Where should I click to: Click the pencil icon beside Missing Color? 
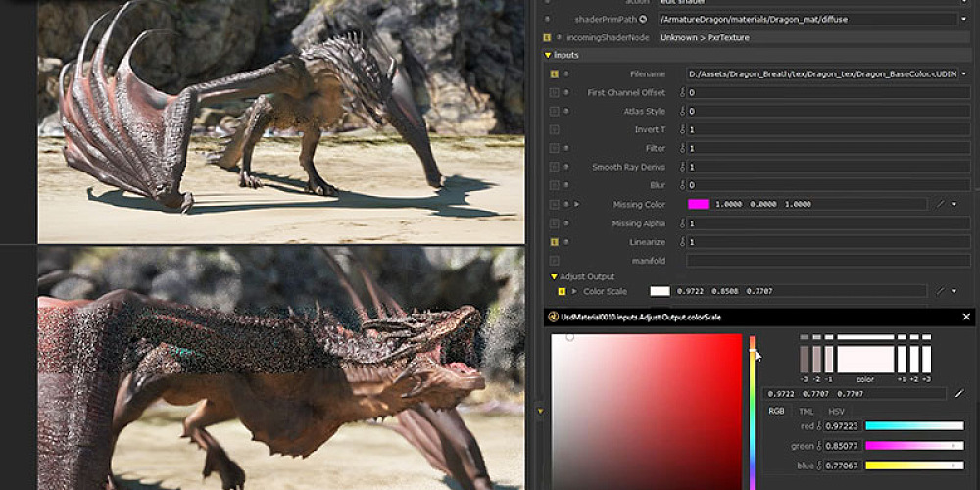[938, 204]
